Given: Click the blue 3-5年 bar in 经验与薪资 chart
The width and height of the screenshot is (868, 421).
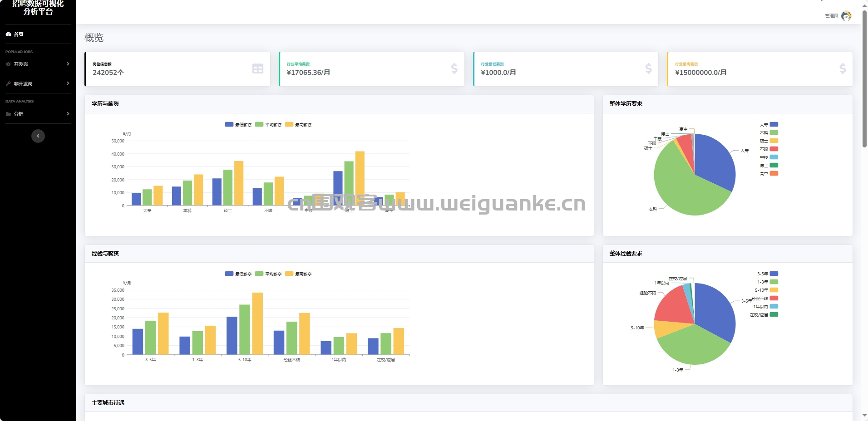Looking at the screenshot, I should click(138, 342).
